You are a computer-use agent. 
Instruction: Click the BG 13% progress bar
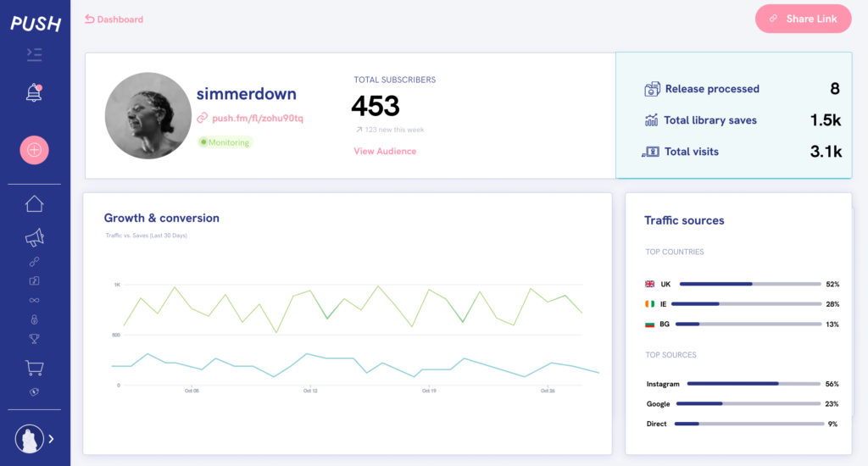(748, 325)
